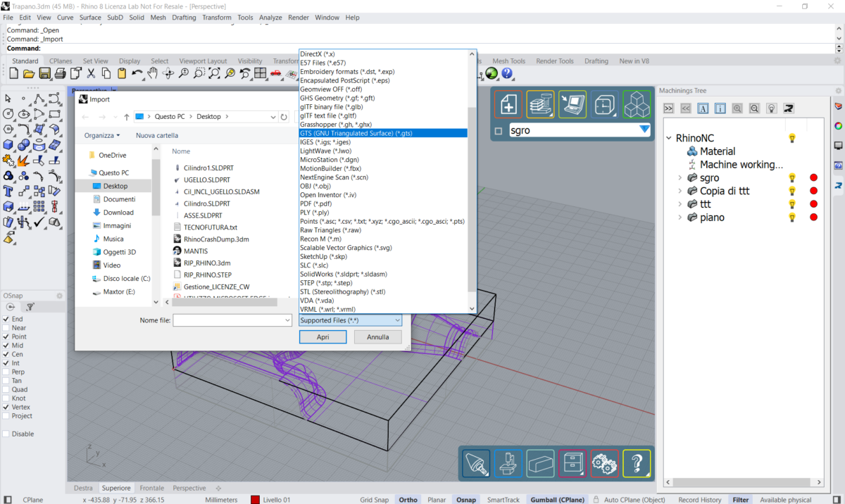Open the Surface menu
845x504 pixels.
pyautogui.click(x=90, y=18)
